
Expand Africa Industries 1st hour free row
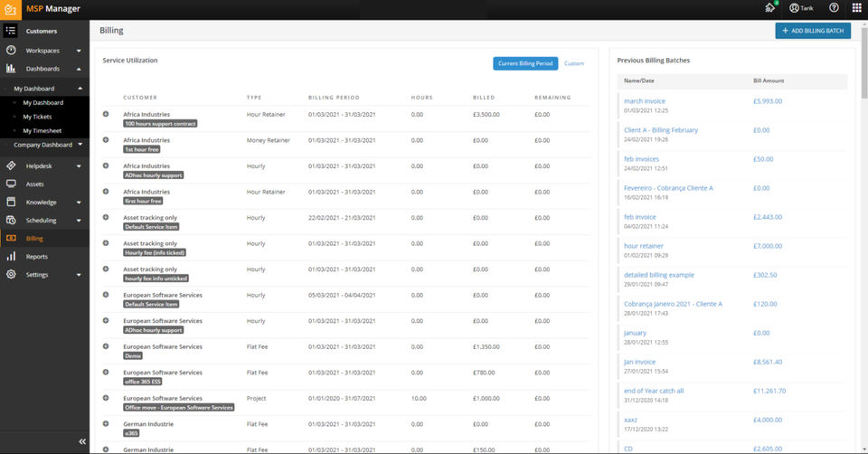point(106,139)
